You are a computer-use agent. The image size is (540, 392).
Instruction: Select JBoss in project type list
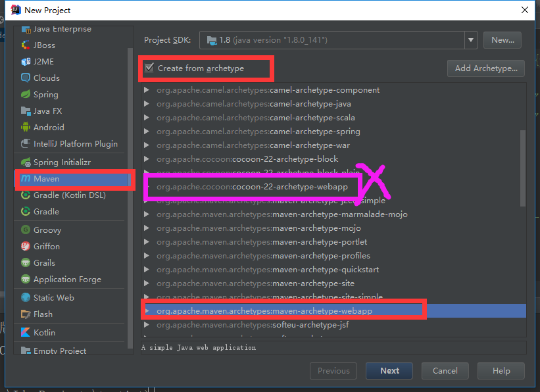pyautogui.click(x=70, y=45)
